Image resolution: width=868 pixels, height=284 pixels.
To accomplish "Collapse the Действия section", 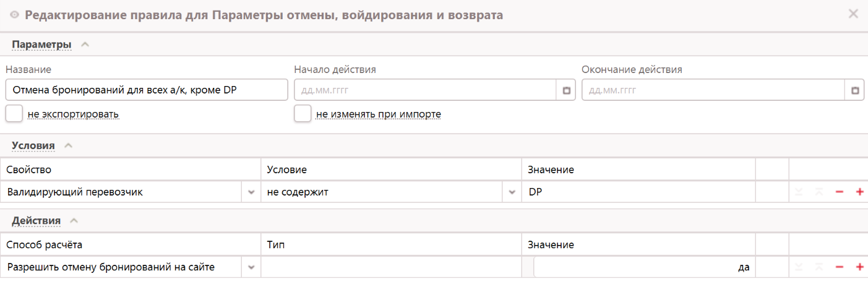I will [x=74, y=220].
